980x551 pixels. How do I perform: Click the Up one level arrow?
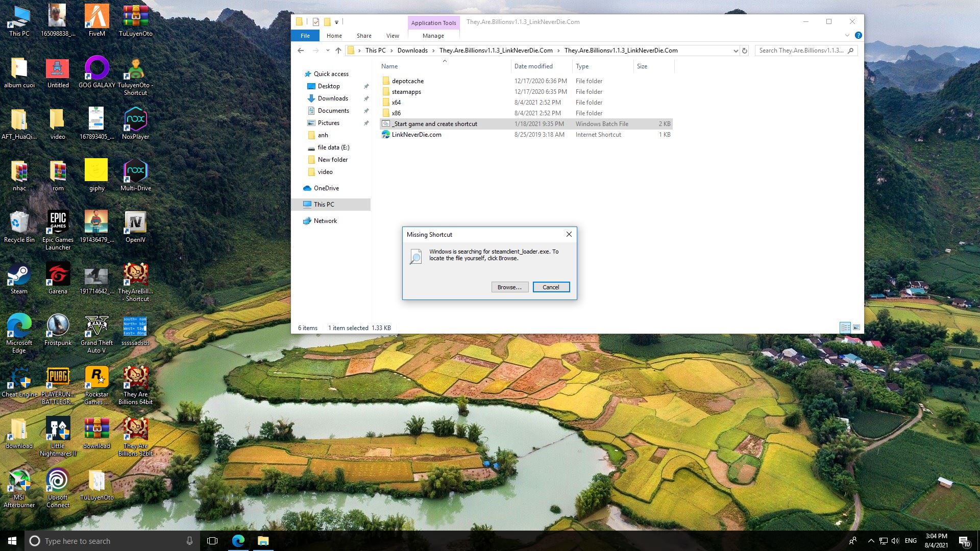(338, 51)
